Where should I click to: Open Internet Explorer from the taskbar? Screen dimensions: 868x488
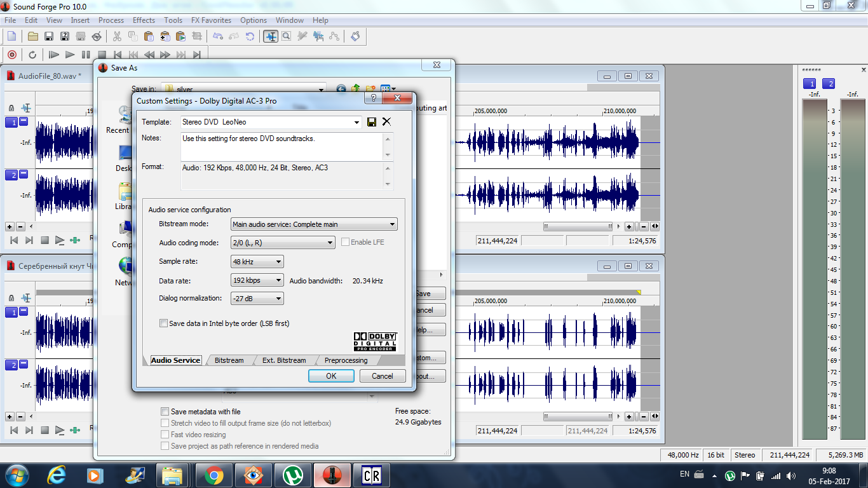[57, 475]
